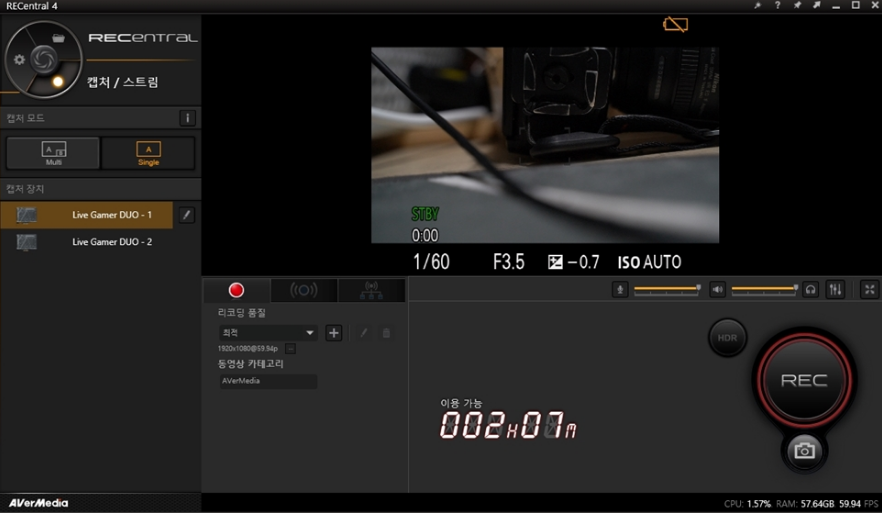This screenshot has height=513, width=882.
Task: Edit Live Gamer DUO - 1 settings pencil
Action: coord(187,215)
